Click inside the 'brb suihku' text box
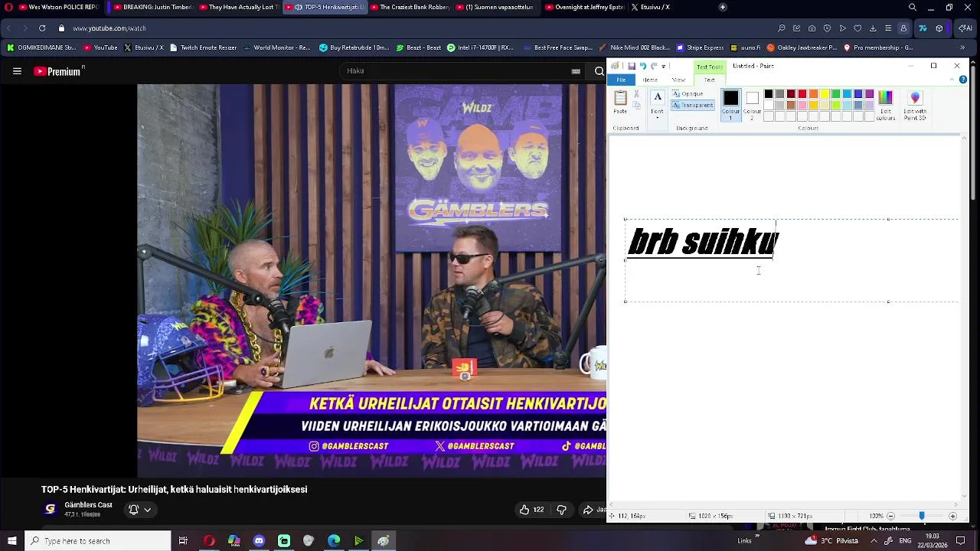 (792, 260)
